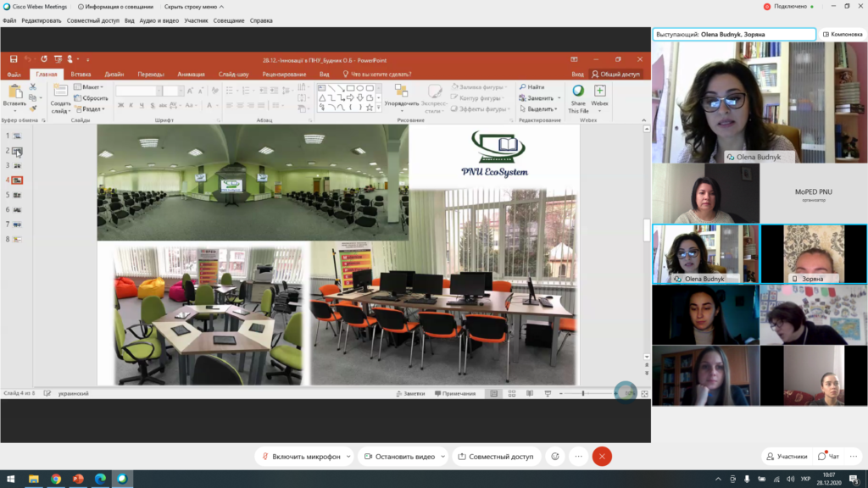
Task: Open the emoji reactions button
Action: pyautogui.click(x=555, y=457)
